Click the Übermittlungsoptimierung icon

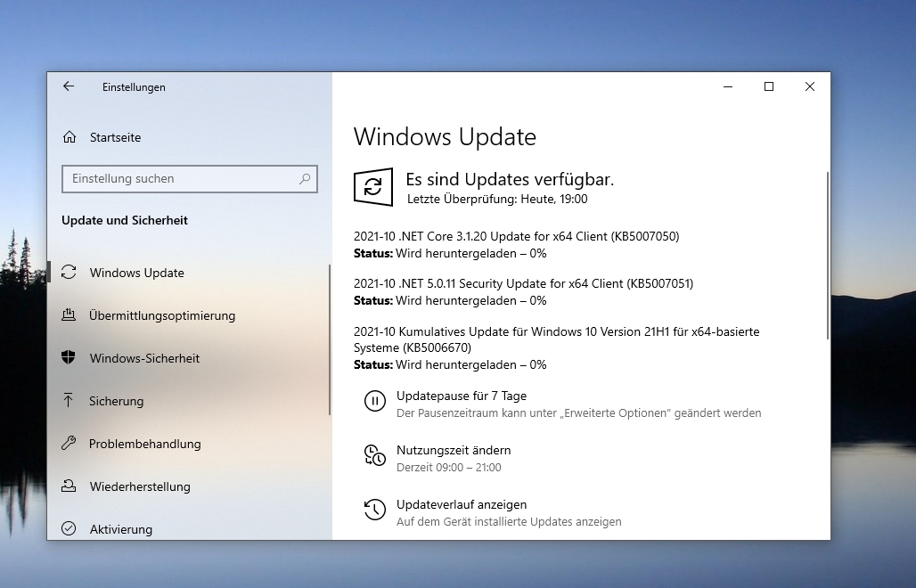(69, 315)
